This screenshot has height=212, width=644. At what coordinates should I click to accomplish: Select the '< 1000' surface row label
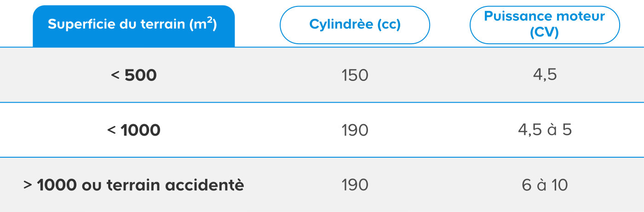point(134,130)
